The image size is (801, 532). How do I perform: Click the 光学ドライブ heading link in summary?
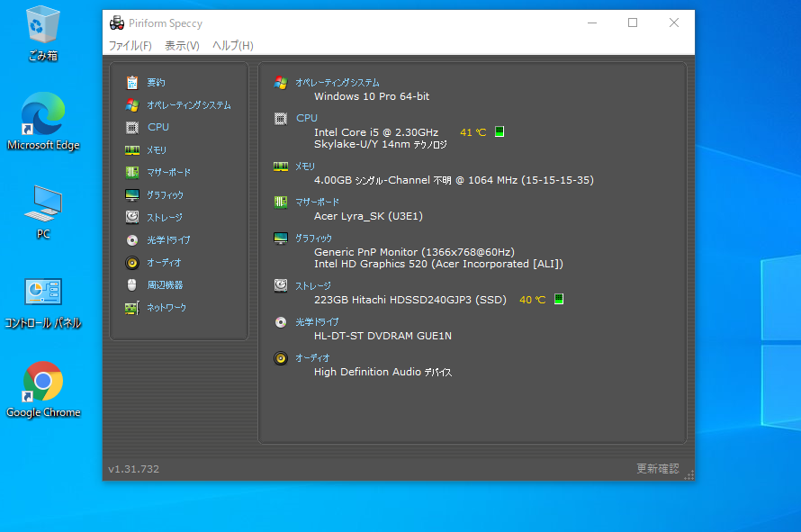click(317, 322)
